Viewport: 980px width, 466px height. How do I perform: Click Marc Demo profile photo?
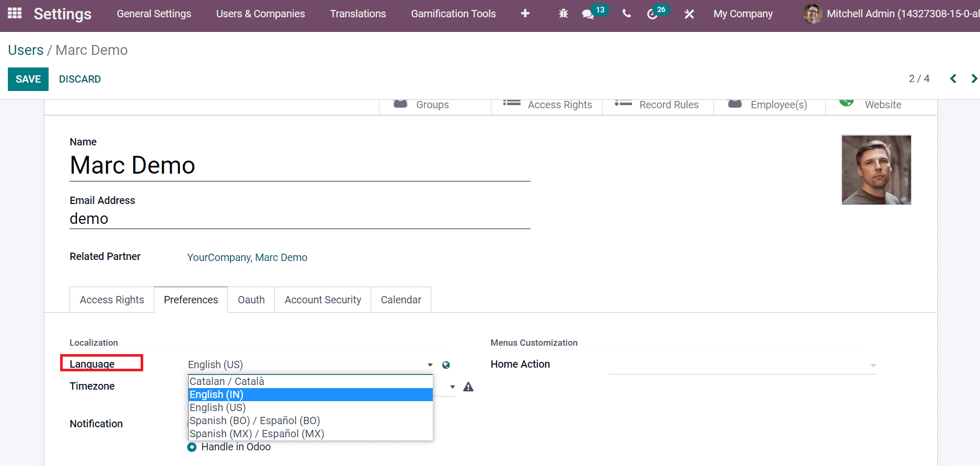point(876,170)
